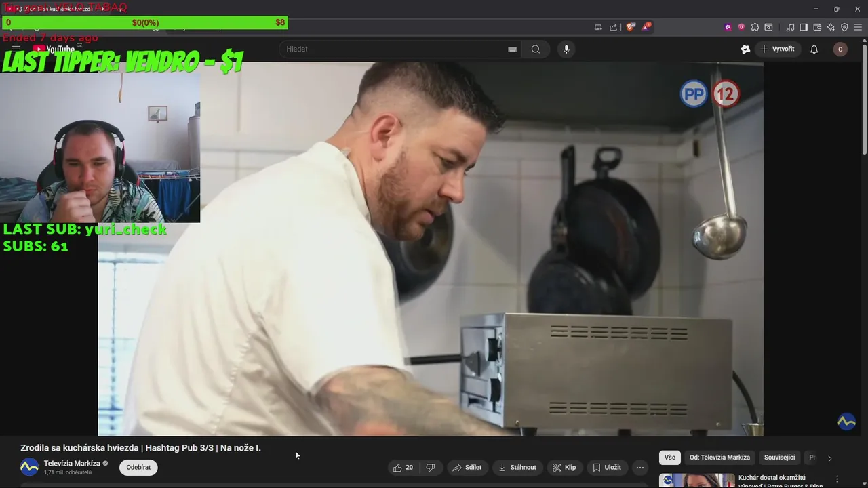
Task: Open the on-screen keyboard icon in search
Action: 512,49
